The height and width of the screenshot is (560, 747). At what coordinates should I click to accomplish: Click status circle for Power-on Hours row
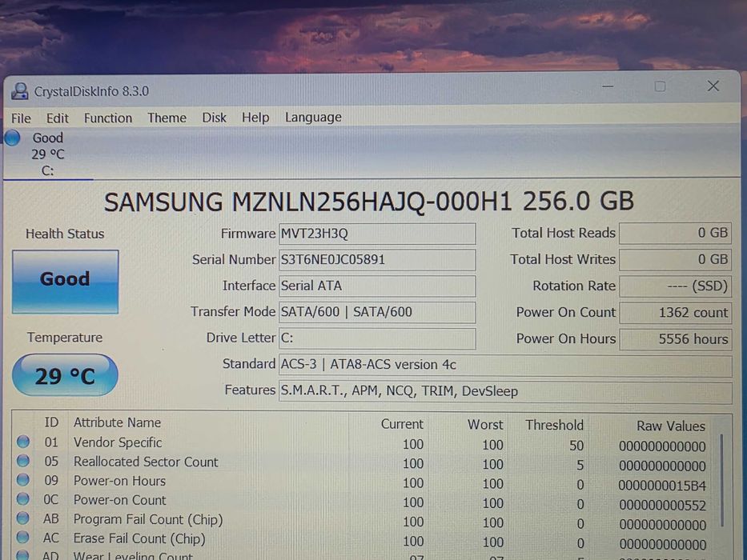(23, 480)
